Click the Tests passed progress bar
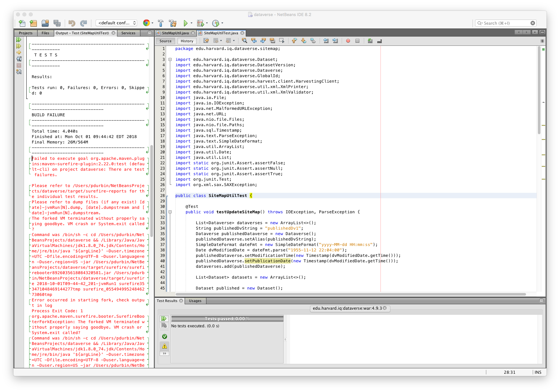The height and width of the screenshot is (392, 560). coord(227,319)
